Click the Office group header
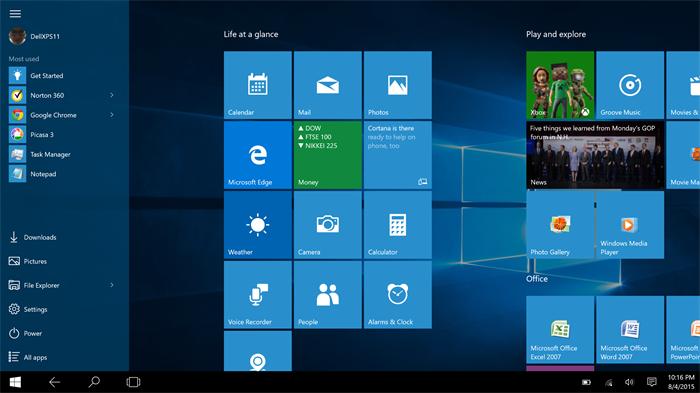This screenshot has height=393, width=700. click(x=537, y=279)
